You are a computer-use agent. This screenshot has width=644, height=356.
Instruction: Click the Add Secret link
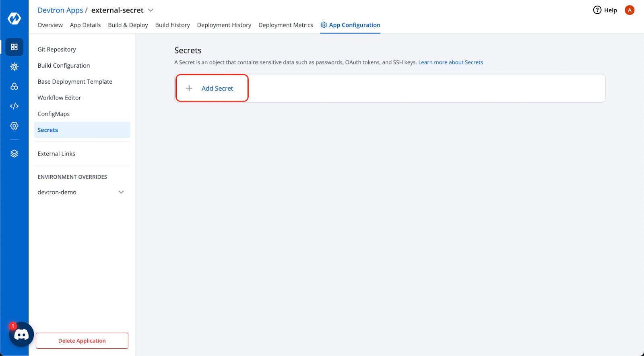tap(217, 88)
